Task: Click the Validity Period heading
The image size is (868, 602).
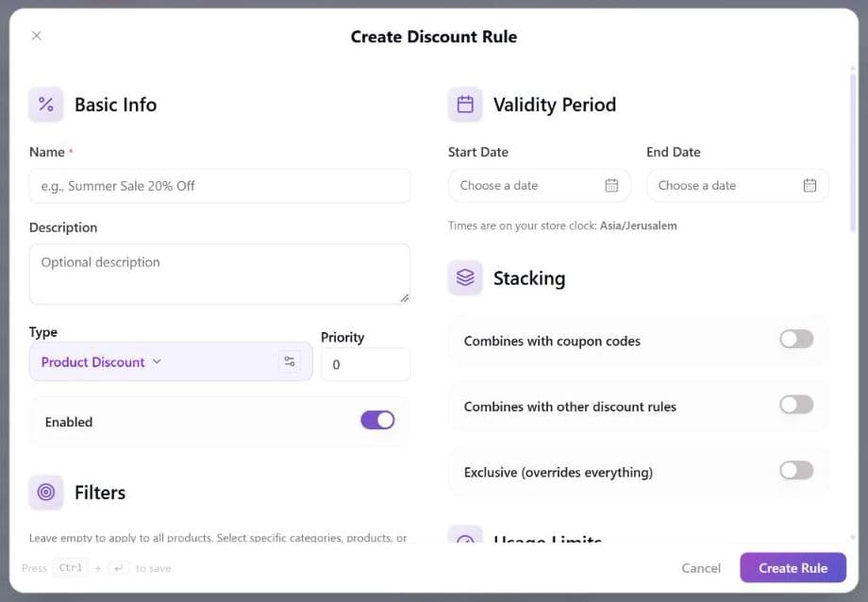Action: click(x=555, y=105)
